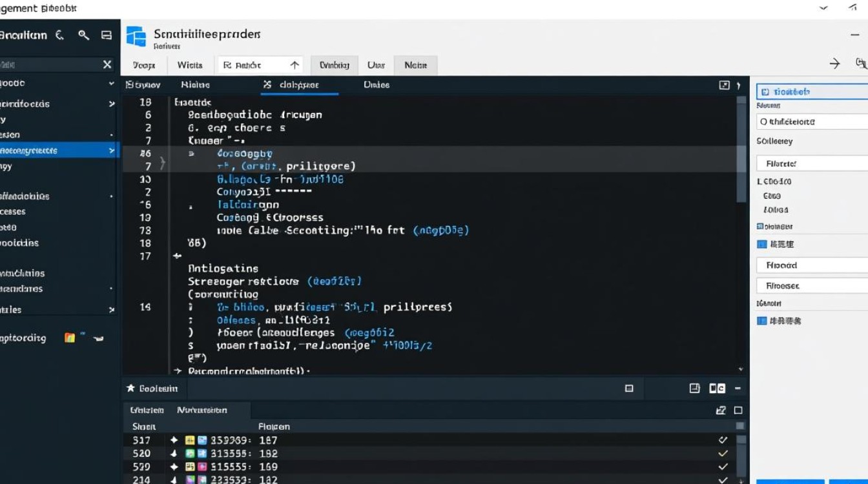Switch to the underlined editor tab with X icon

coord(298,85)
